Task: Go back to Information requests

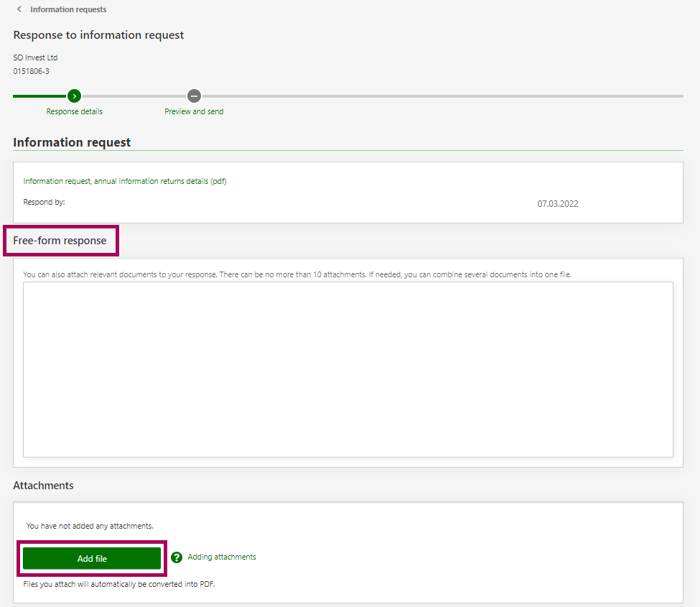Action: (68, 9)
